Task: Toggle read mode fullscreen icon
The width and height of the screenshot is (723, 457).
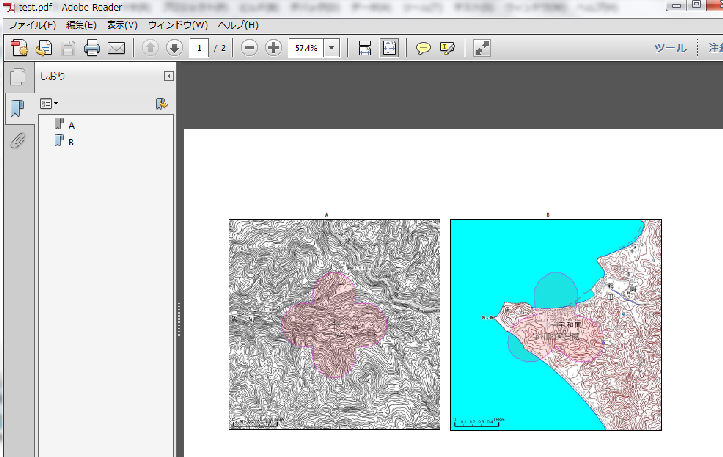Action: [482, 48]
